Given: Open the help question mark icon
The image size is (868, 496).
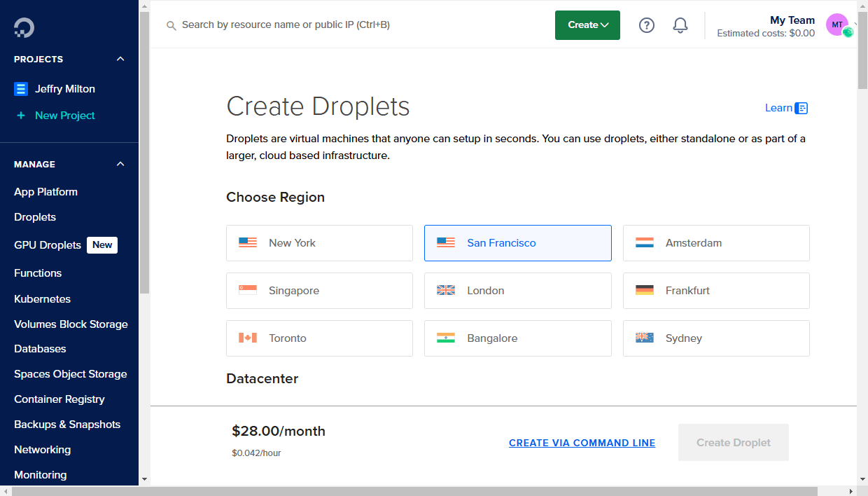Looking at the screenshot, I should (x=646, y=25).
